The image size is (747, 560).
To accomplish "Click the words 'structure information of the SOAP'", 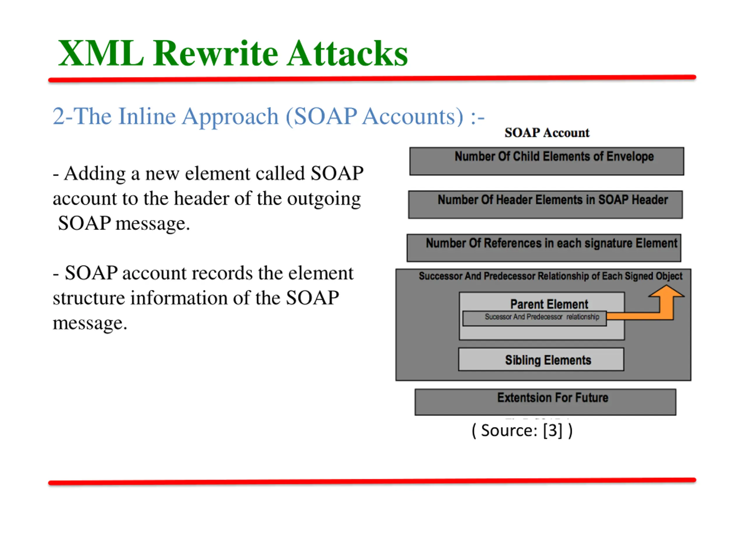I will [196, 298].
